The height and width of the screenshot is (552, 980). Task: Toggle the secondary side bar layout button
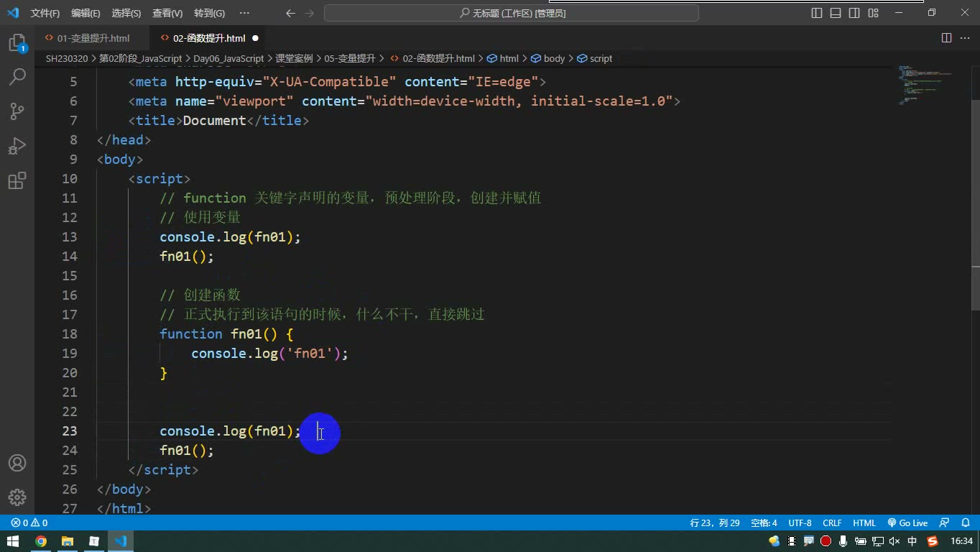[854, 13]
